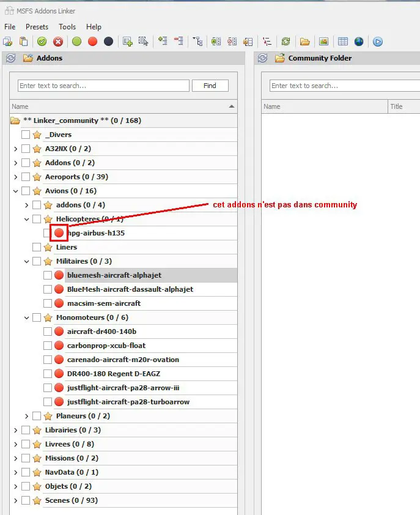Check the bluemesh-aircraft-alphajet checkbox

[x=48, y=275]
